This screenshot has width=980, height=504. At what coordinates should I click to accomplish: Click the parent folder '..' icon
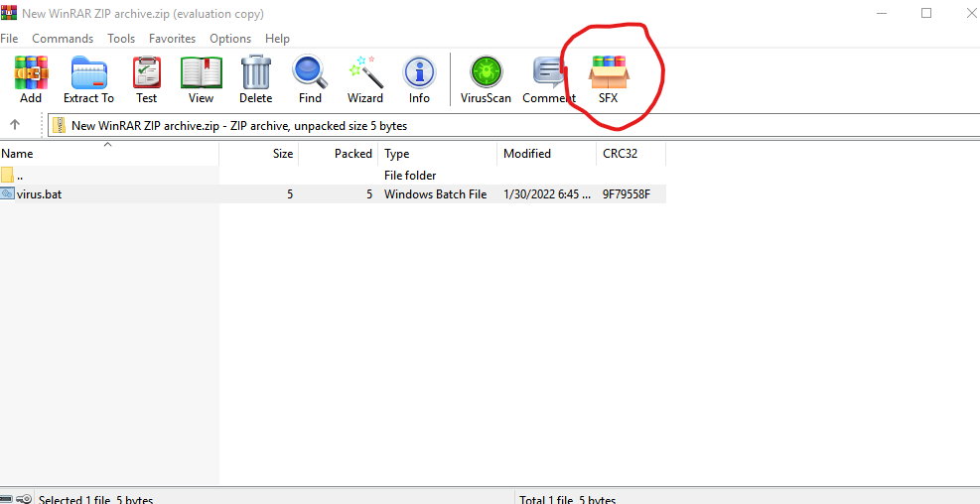tap(8, 175)
